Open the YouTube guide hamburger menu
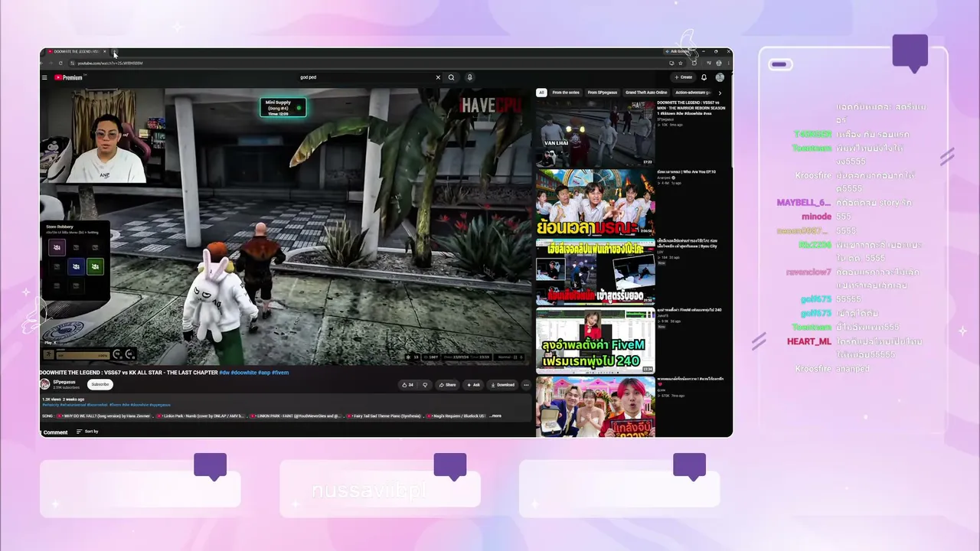980x551 pixels. click(x=44, y=77)
